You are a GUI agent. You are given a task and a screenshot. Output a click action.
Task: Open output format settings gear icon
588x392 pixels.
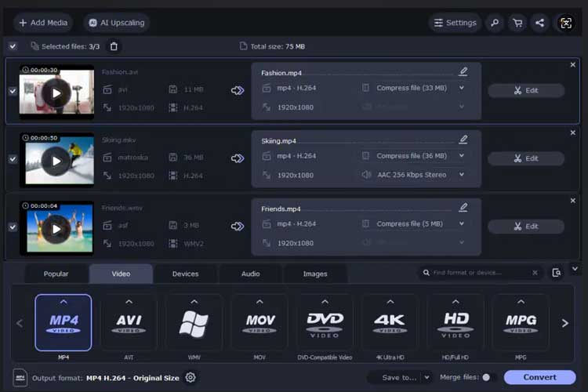pyautogui.click(x=191, y=377)
